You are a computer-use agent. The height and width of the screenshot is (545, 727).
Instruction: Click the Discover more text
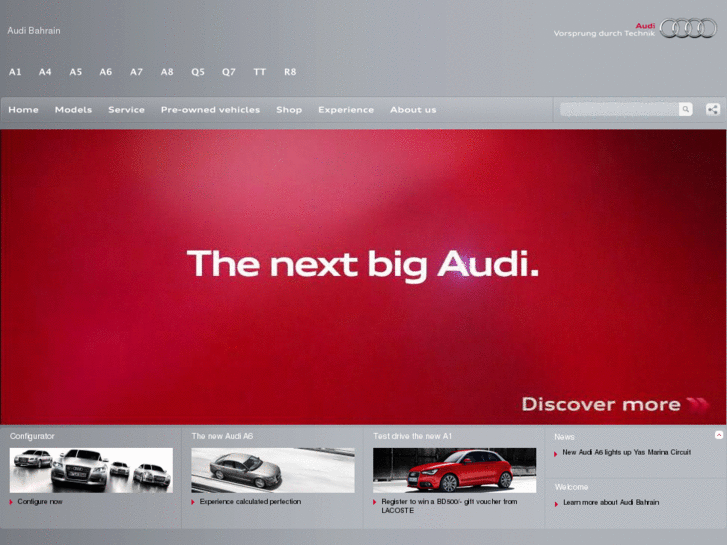point(601,404)
